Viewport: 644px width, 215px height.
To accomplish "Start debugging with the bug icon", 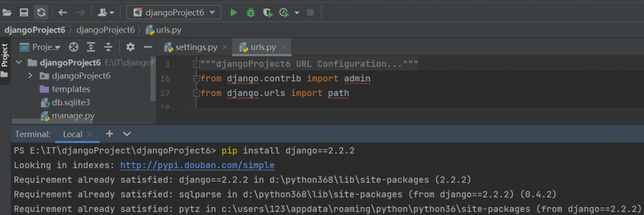I will 251,13.
